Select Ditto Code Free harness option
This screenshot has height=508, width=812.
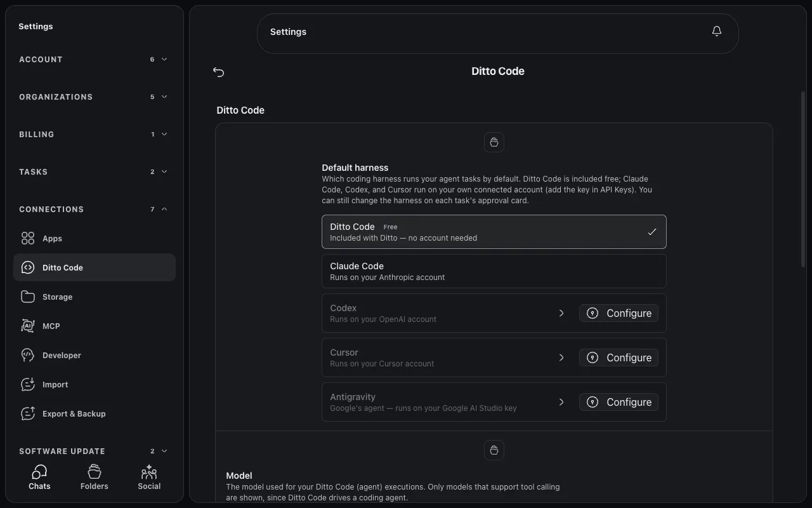tap(494, 232)
